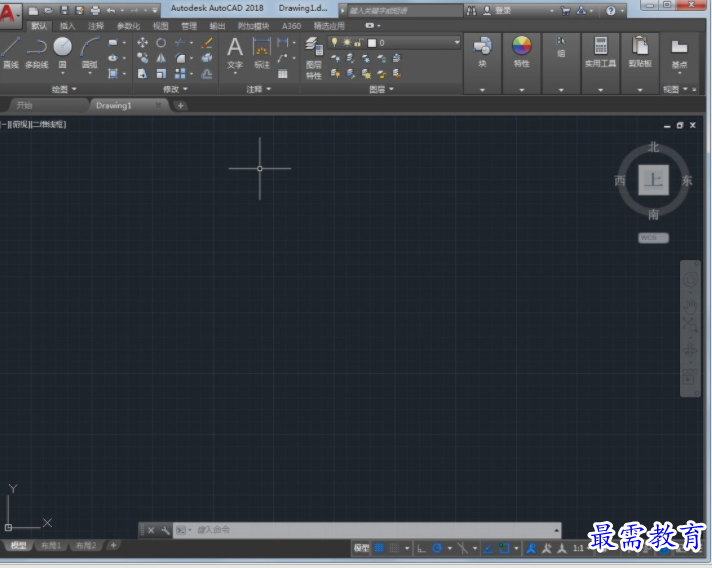Click the Undo arrow in quick access toolbar
The width and height of the screenshot is (712, 568).
coord(111,10)
